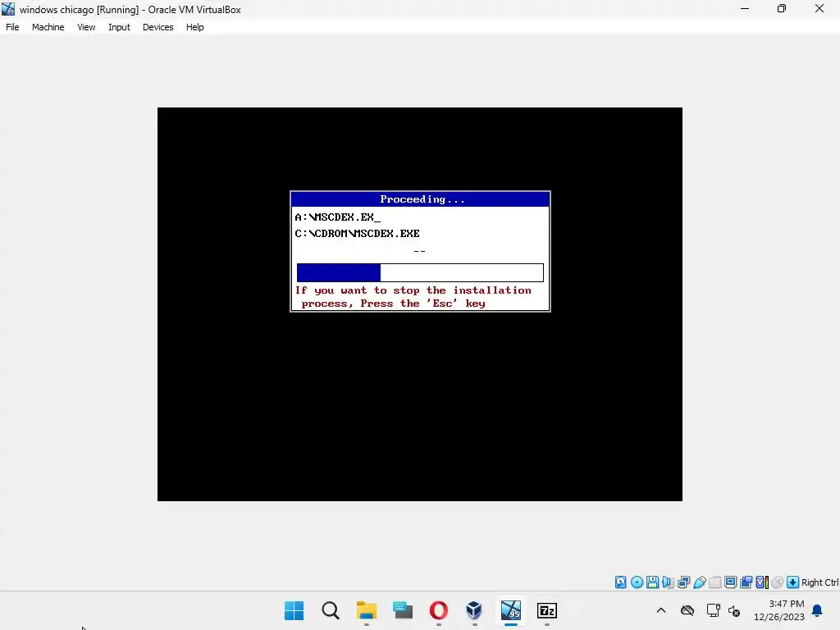
Task: Click the installation progress bar
Action: [420, 272]
